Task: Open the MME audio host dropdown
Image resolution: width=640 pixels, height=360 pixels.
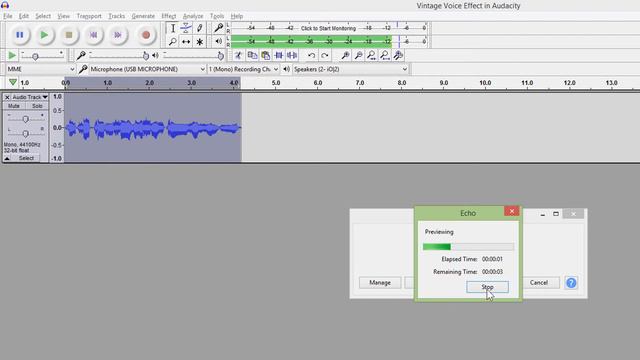Action: point(40,69)
